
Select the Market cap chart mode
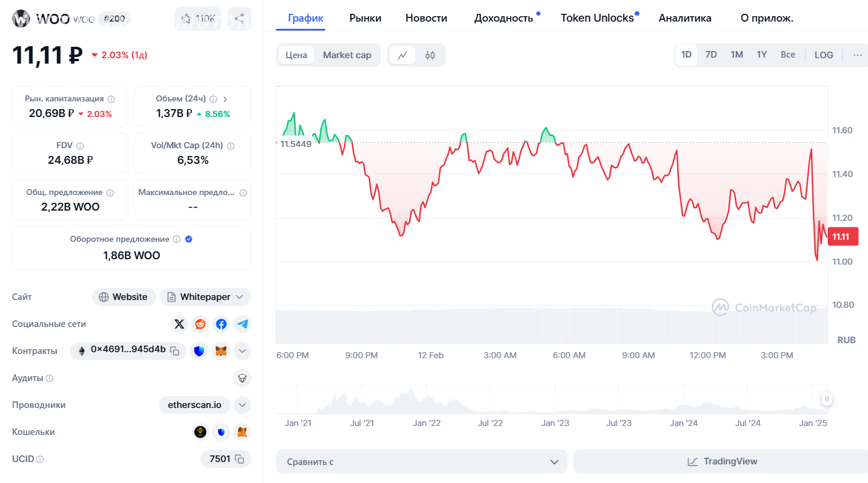(x=347, y=55)
